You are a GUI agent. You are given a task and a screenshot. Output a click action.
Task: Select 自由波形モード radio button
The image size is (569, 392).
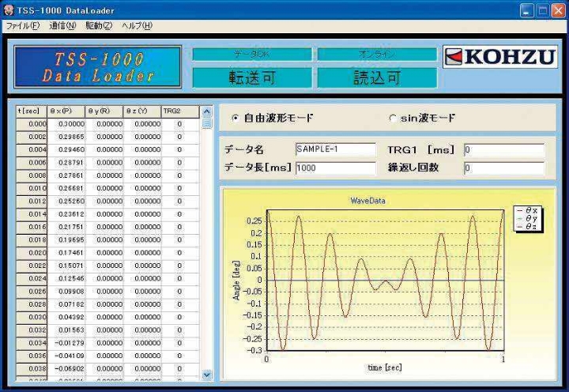pyautogui.click(x=236, y=118)
